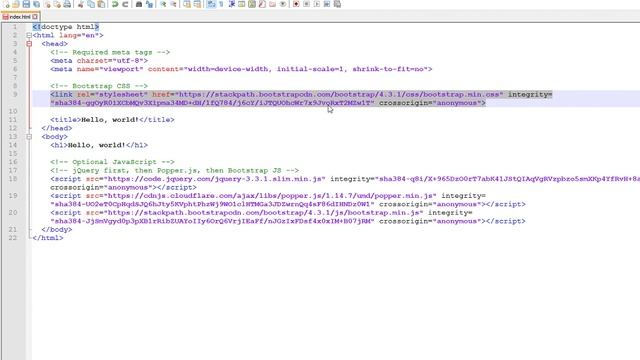Save the current file
The image size is (640, 360).
point(26,4)
